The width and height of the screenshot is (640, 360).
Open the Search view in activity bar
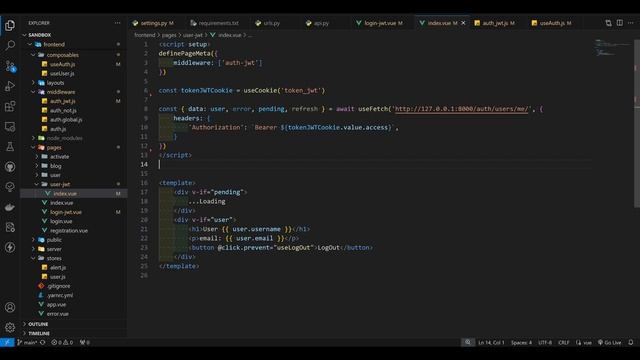click(x=10, y=45)
